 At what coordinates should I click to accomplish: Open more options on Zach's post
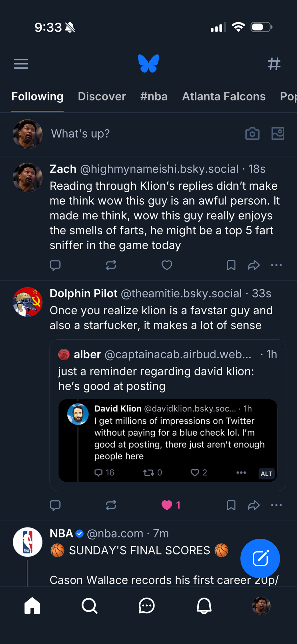[x=276, y=265]
